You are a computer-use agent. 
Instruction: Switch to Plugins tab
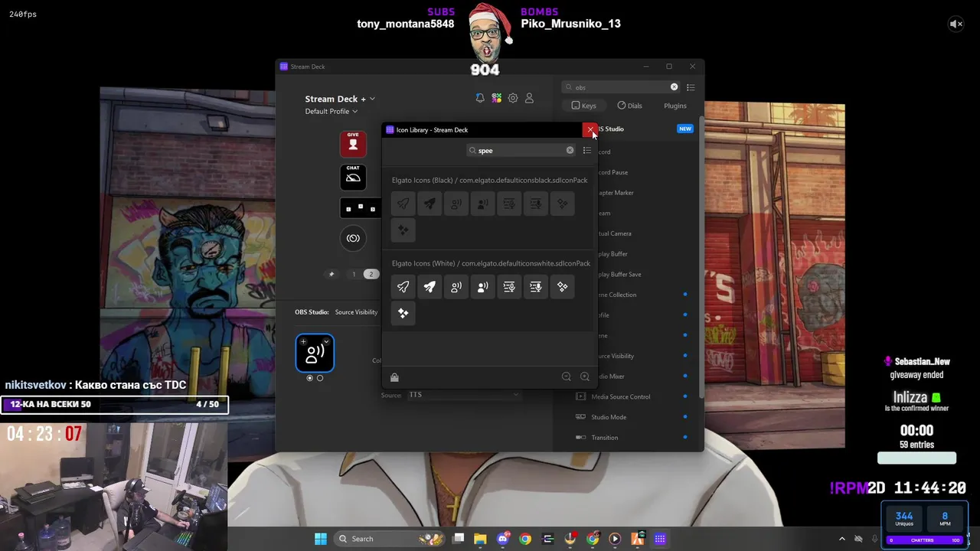675,106
